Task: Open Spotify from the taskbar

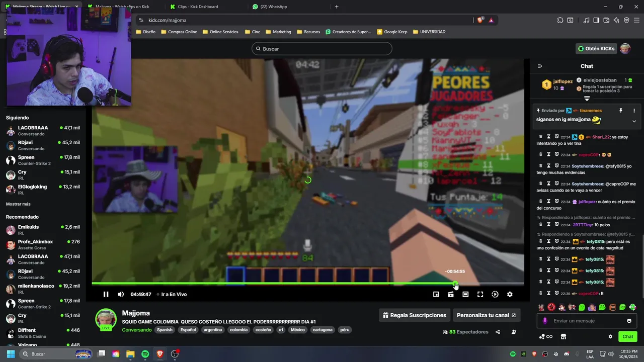Action: tap(145, 354)
